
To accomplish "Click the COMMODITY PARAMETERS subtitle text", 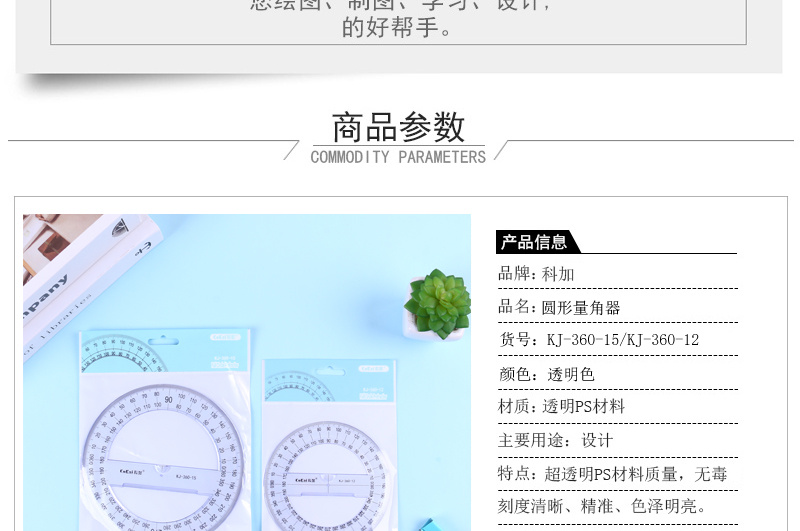I will pos(398,157).
